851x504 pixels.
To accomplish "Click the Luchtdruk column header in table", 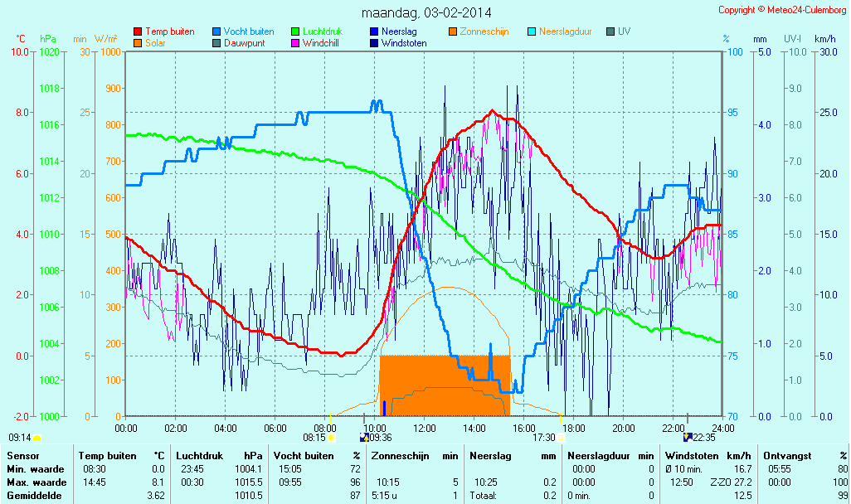I will [x=201, y=455].
